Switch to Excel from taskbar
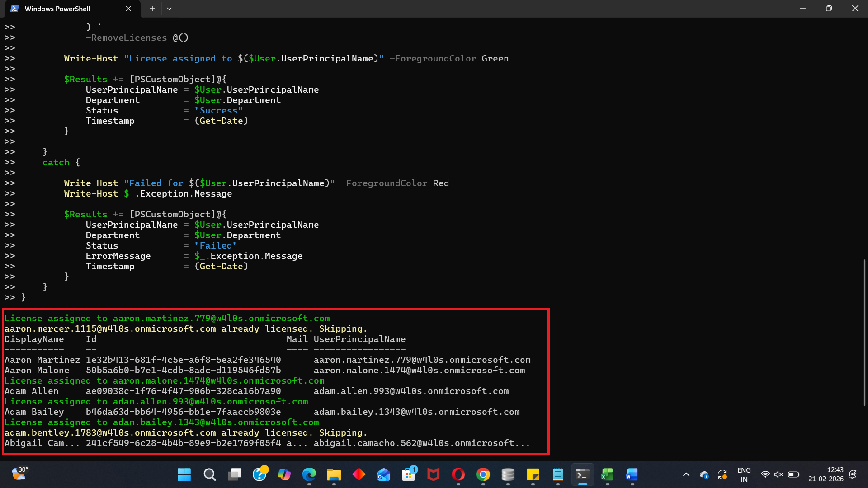The width and height of the screenshot is (868, 488). click(607, 474)
